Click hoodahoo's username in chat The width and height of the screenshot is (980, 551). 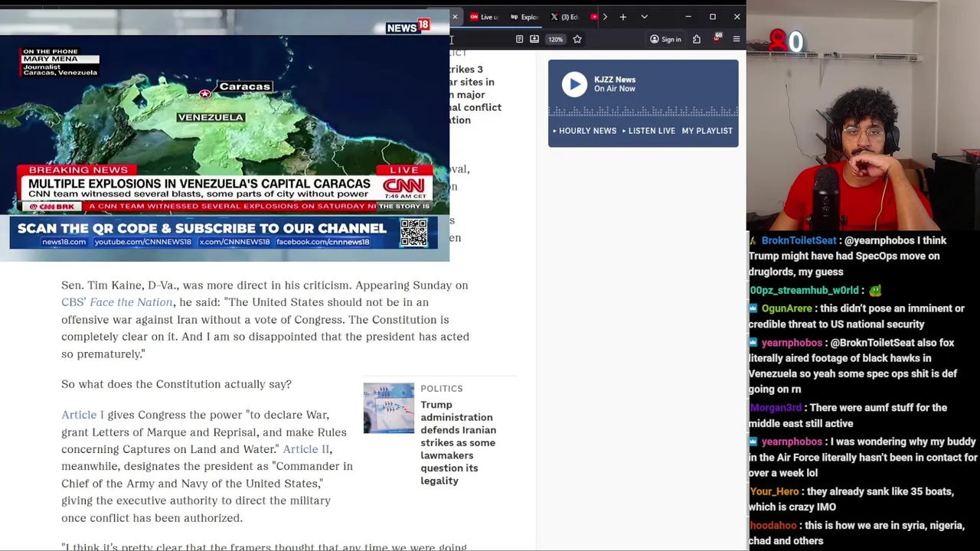(773, 526)
